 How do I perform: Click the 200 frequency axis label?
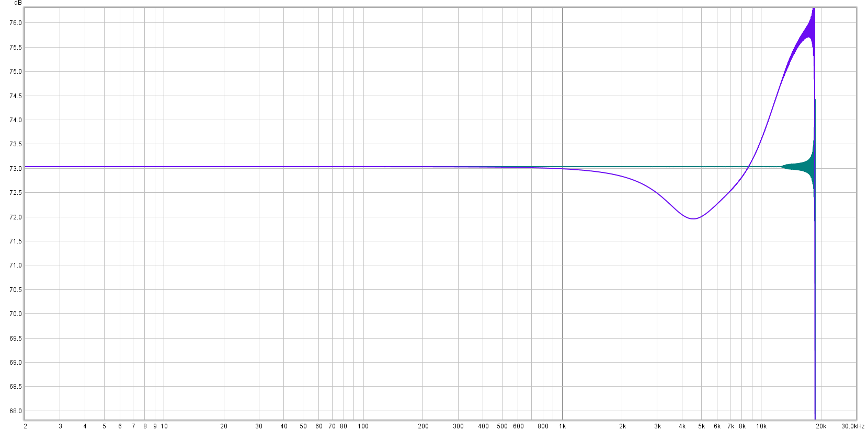423,426
